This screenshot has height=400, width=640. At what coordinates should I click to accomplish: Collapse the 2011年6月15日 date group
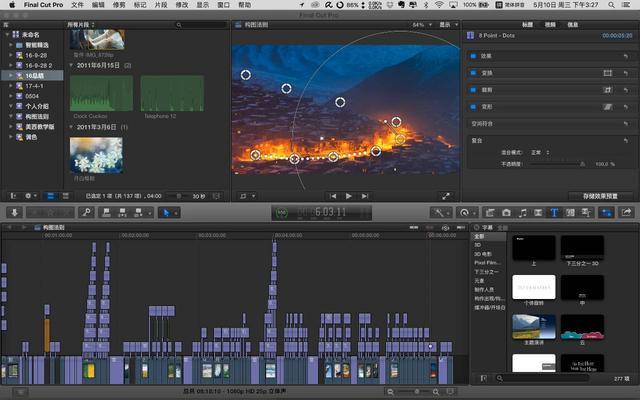[72, 65]
